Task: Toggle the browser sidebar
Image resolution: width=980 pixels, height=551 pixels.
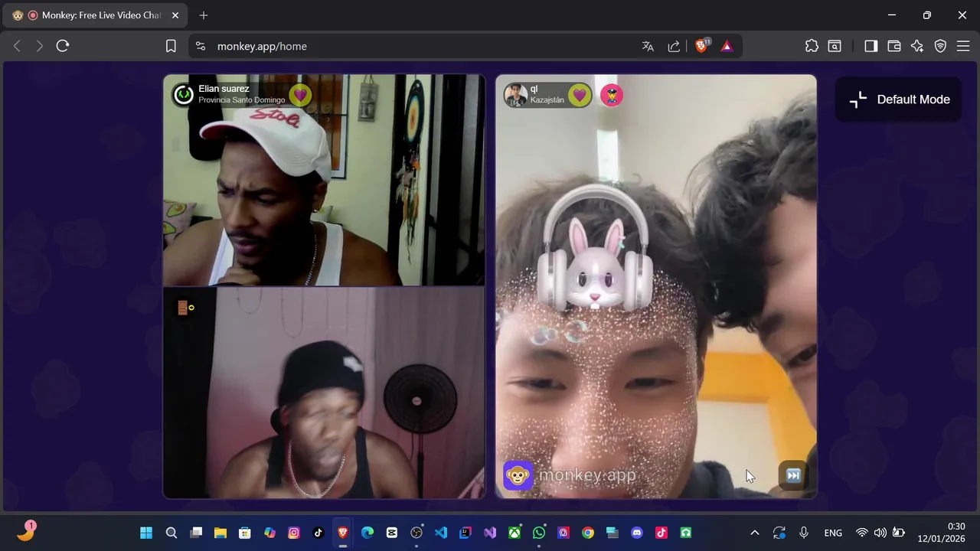Action: pyautogui.click(x=871, y=46)
